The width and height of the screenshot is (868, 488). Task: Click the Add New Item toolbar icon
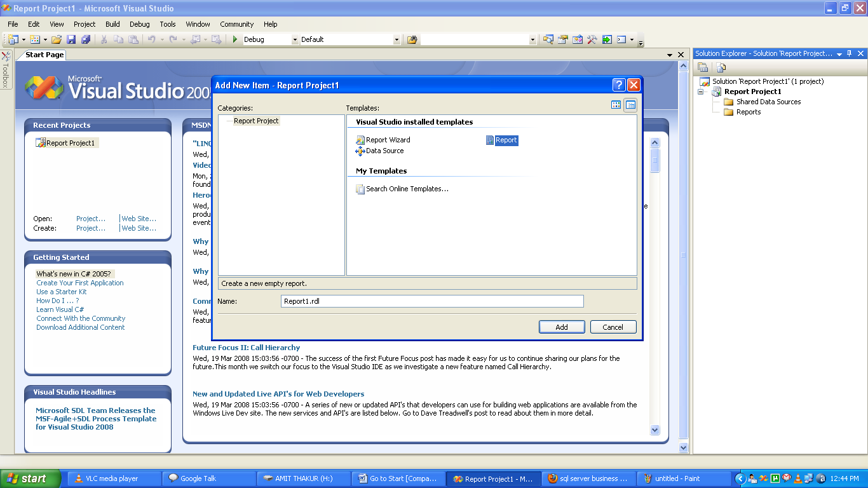click(x=34, y=39)
